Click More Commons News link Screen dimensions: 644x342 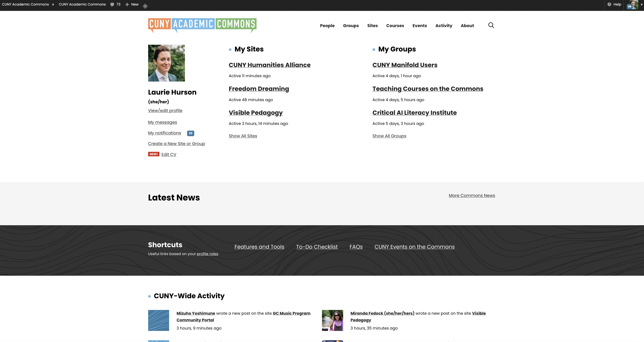pos(472,195)
